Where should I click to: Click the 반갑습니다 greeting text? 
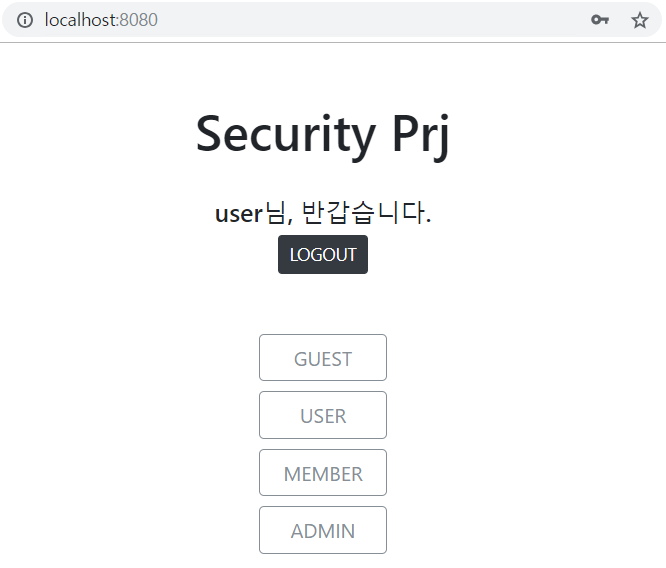(366, 212)
